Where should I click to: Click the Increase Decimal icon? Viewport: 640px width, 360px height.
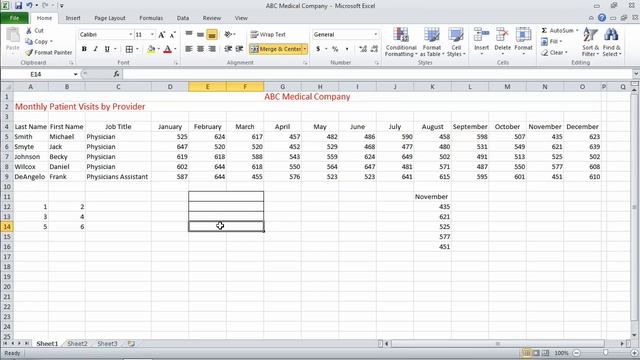(x=362, y=49)
